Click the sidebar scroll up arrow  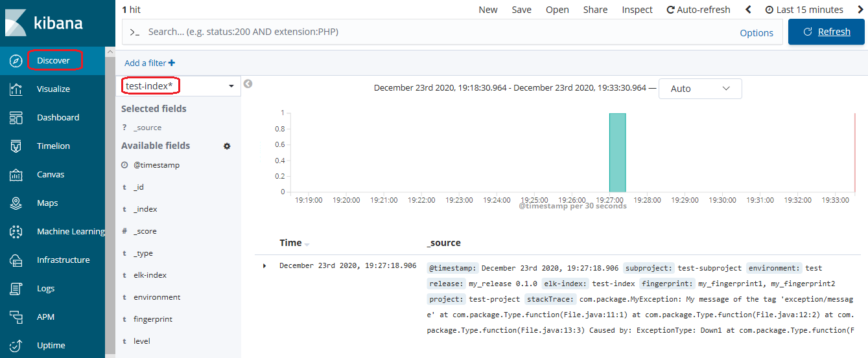click(110, 52)
